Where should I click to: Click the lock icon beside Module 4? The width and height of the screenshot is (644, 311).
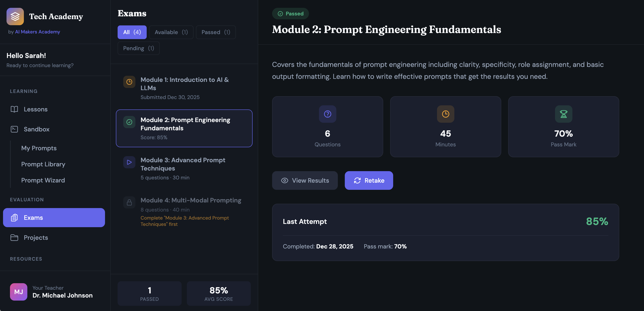pos(129,202)
